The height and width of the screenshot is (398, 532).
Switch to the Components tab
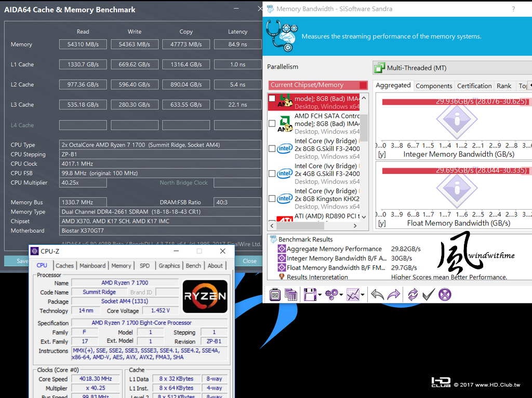click(x=434, y=86)
